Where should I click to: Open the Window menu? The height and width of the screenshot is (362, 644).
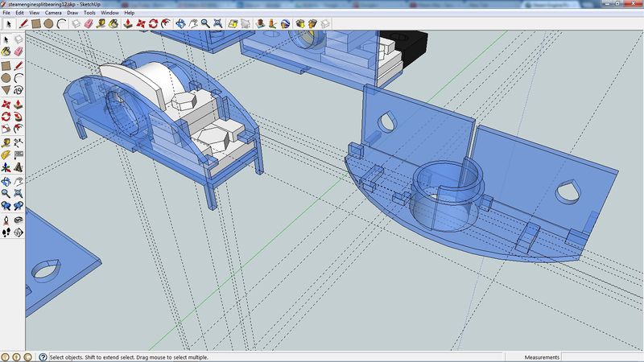109,13
